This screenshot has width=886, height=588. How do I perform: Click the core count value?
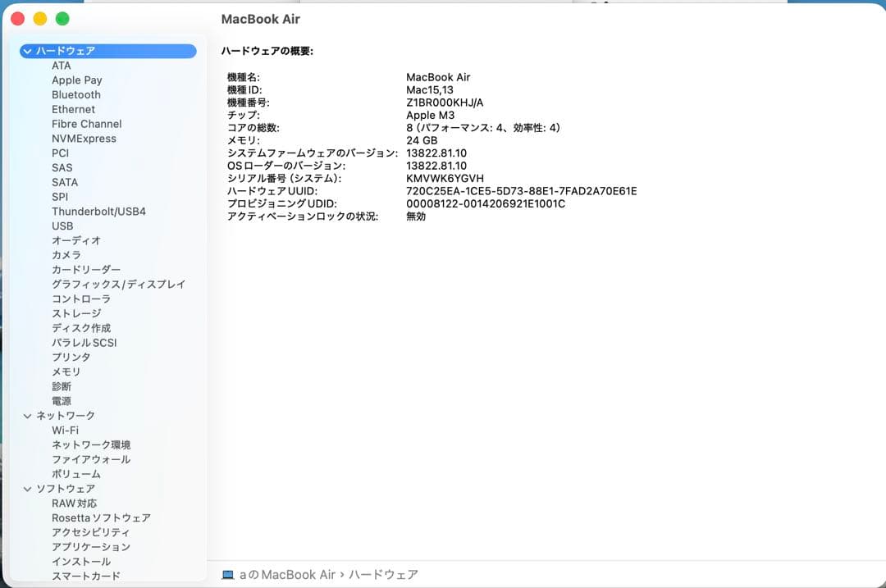pyautogui.click(x=483, y=128)
